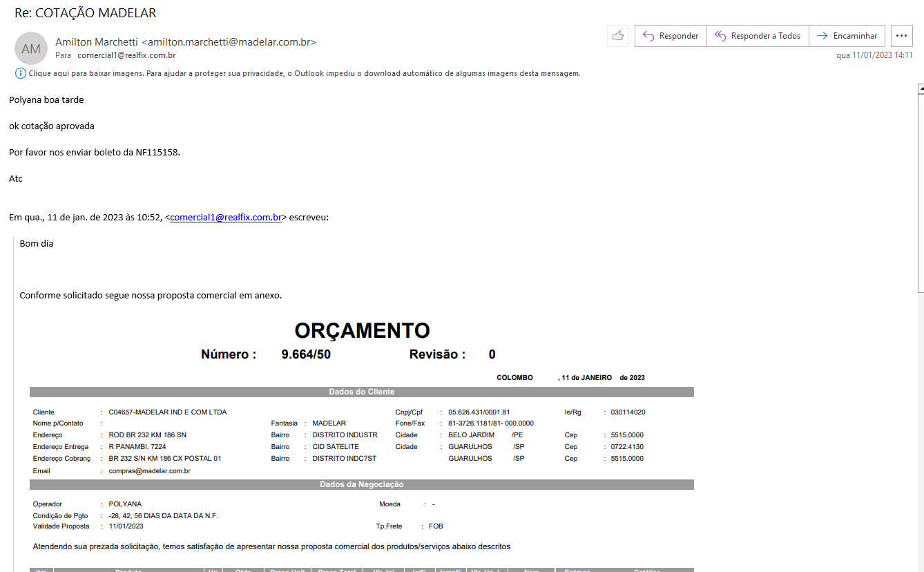
Task: Click the AM sender avatar circle
Action: coord(31,48)
